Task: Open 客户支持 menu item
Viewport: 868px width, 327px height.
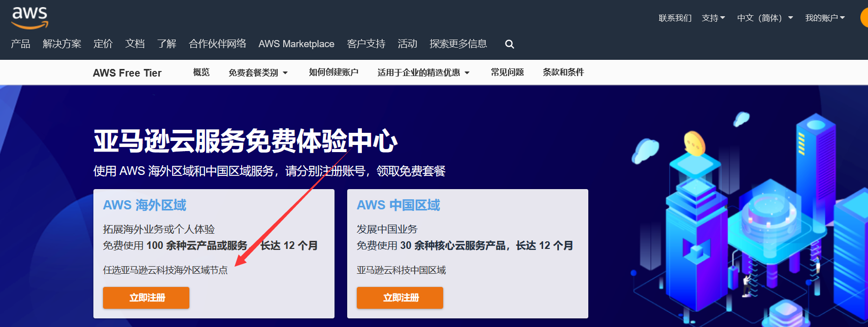Action: 366,44
